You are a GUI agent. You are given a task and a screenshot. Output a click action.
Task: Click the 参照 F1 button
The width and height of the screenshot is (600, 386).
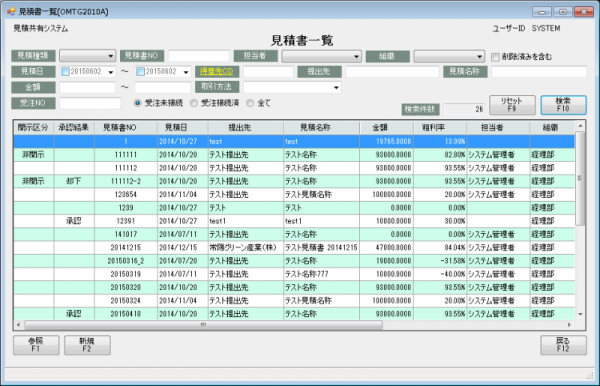tap(36, 345)
